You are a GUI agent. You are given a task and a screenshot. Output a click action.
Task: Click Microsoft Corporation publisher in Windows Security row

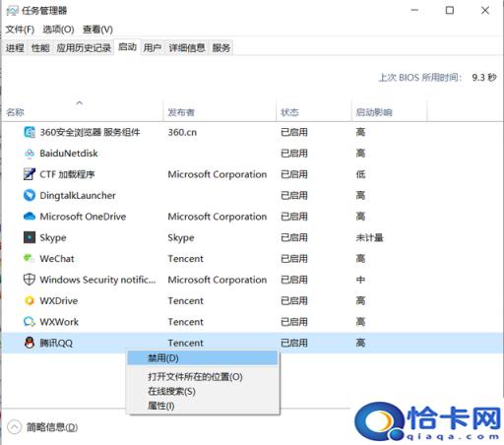218,280
